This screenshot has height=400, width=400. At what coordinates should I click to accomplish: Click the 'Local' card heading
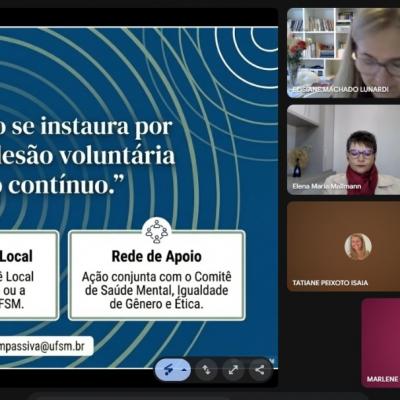coord(16,257)
